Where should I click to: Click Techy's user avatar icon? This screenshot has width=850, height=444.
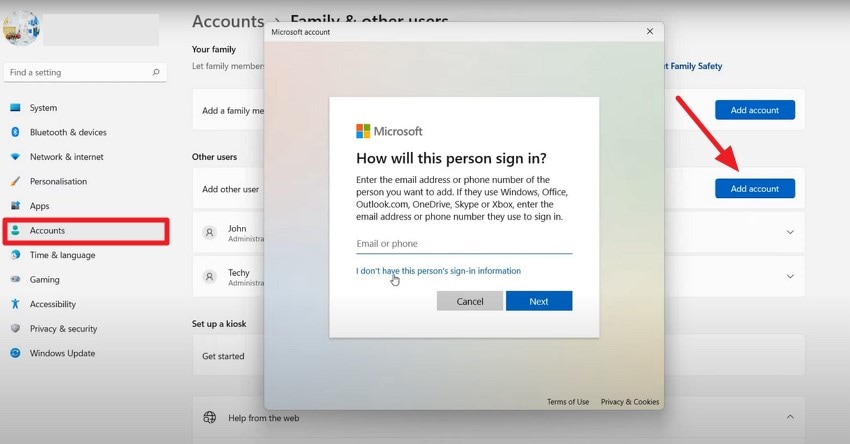[x=209, y=276]
